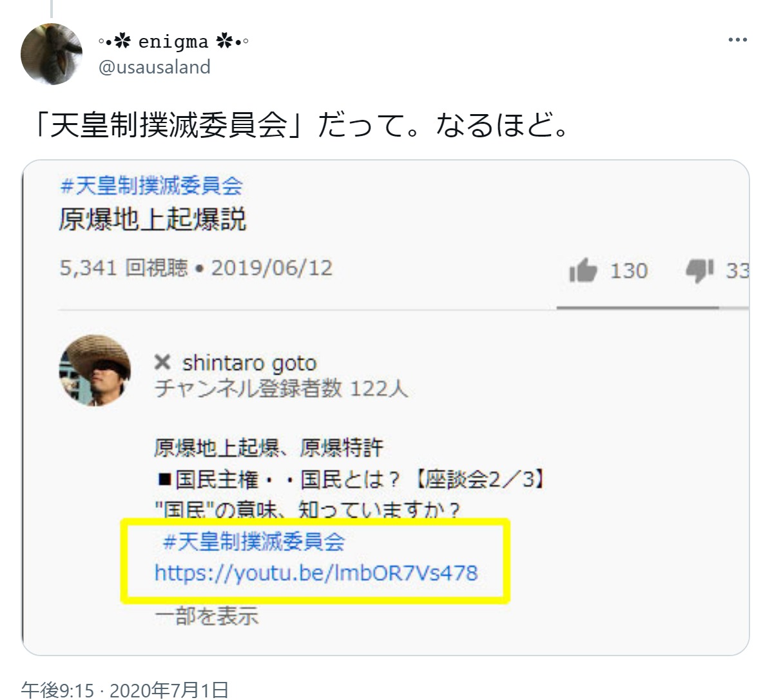Image resolution: width=763 pixels, height=700 pixels.
Task: Click the enigma display name
Action: [x=173, y=42]
